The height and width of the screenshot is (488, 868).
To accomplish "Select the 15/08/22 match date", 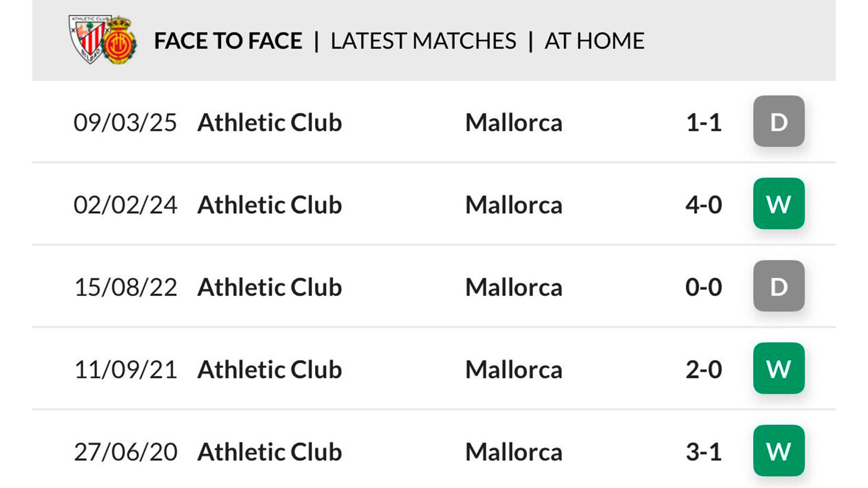I will [x=125, y=287].
